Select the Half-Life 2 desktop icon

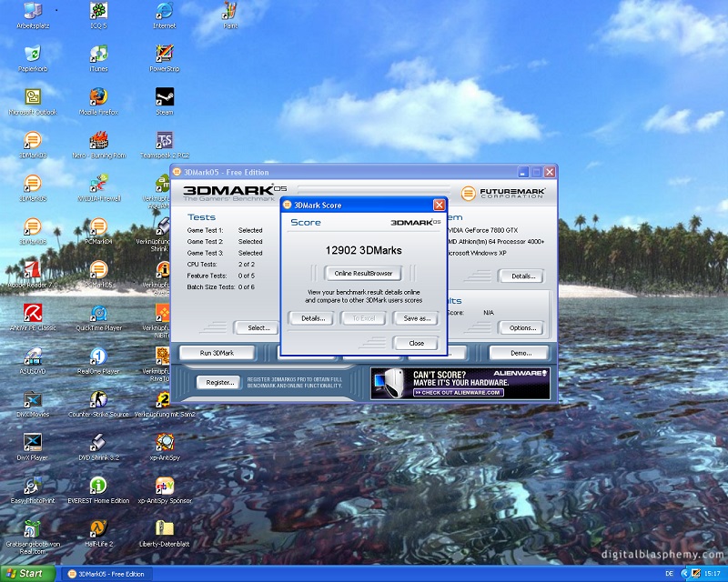click(98, 533)
